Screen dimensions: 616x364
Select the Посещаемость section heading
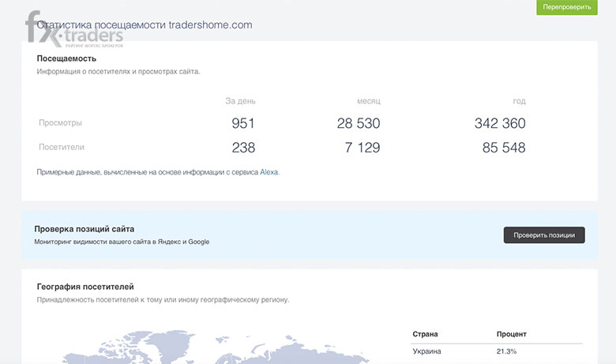pyautogui.click(x=66, y=58)
